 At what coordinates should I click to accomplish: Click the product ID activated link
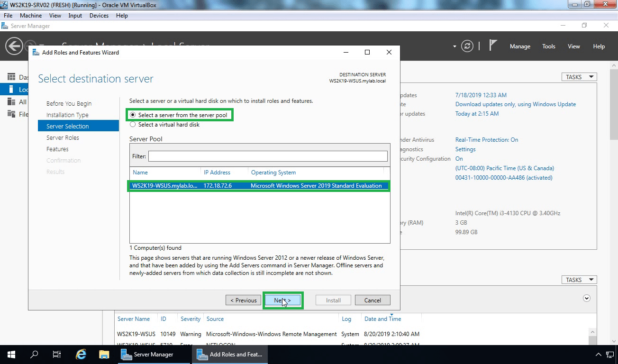504,178
